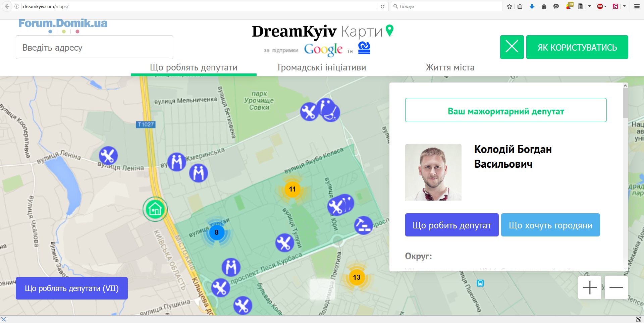
Task: Click the people marker above проспект Леся Курбаса
Action: (x=231, y=267)
